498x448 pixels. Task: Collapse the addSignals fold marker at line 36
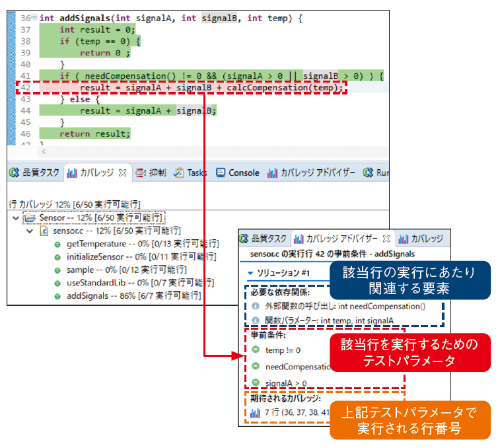point(34,18)
